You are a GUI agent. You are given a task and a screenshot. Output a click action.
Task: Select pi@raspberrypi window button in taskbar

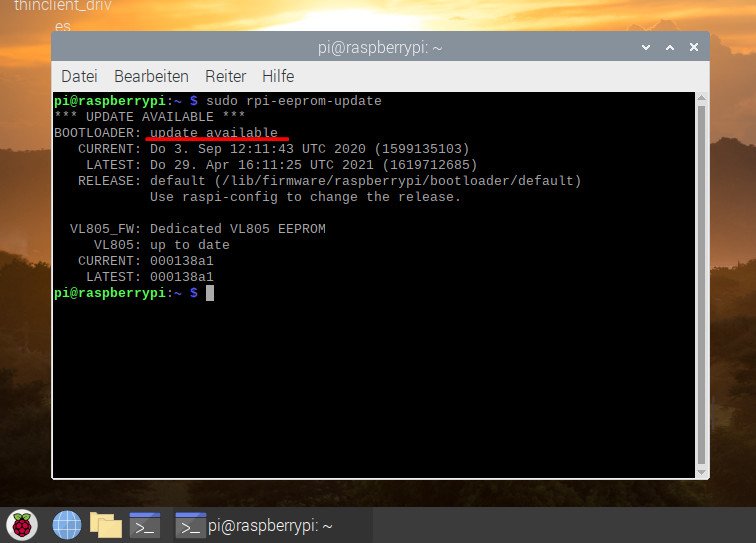click(255, 524)
